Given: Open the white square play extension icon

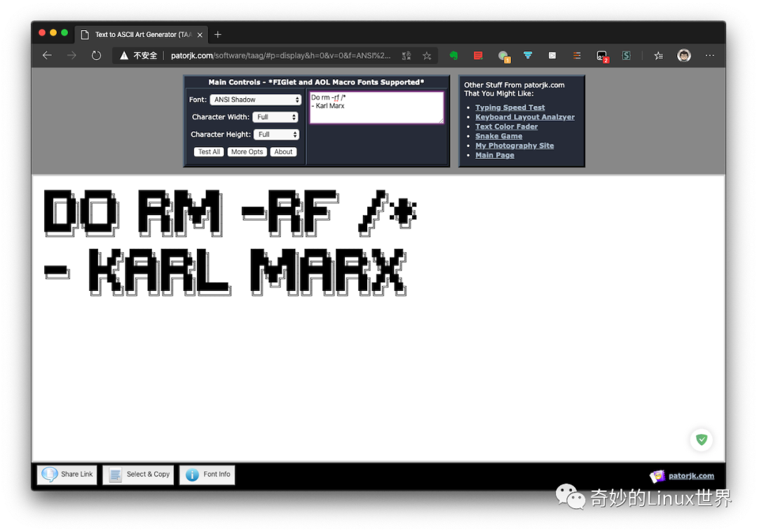Looking at the screenshot, I should (x=552, y=55).
